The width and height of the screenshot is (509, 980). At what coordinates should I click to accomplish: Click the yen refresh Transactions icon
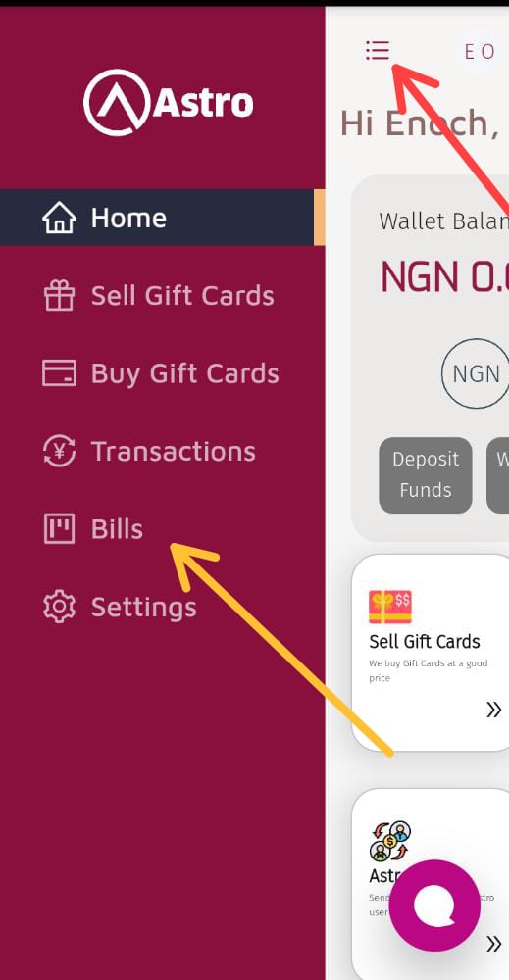point(60,451)
